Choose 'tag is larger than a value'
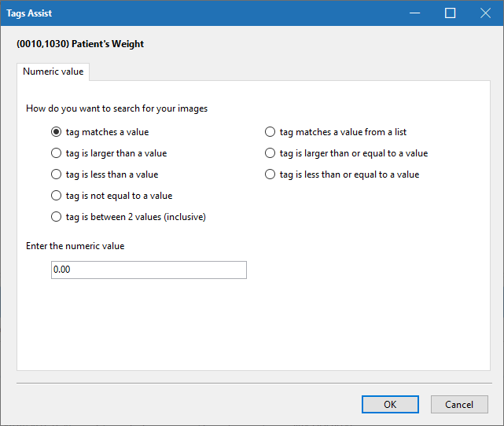504x426 pixels. (57, 153)
